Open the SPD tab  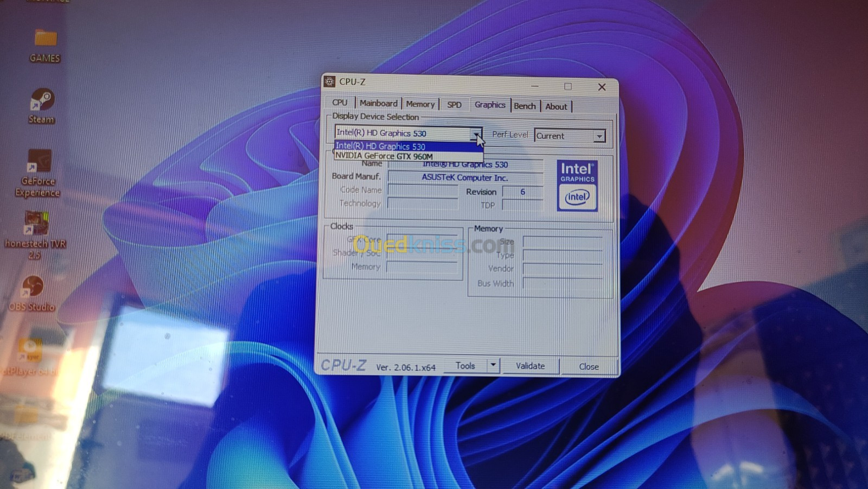454,105
